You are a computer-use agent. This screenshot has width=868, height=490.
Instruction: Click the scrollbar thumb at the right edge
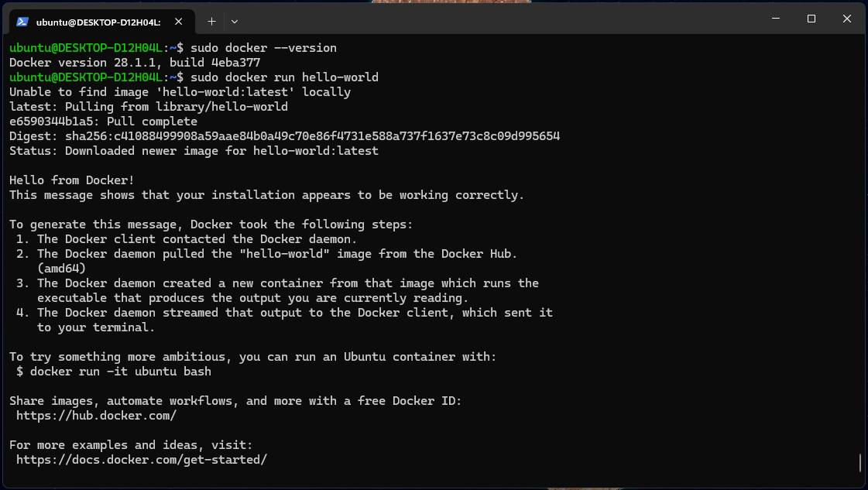(x=860, y=462)
